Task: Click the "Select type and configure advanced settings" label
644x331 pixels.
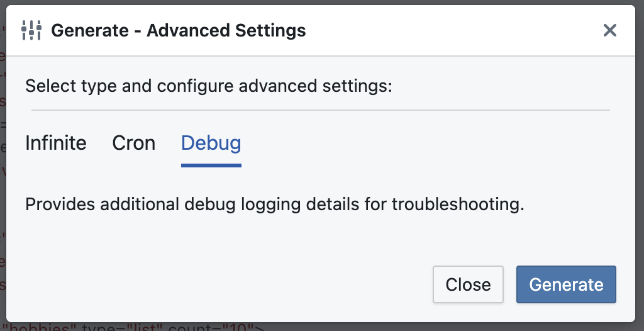Action: [209, 86]
